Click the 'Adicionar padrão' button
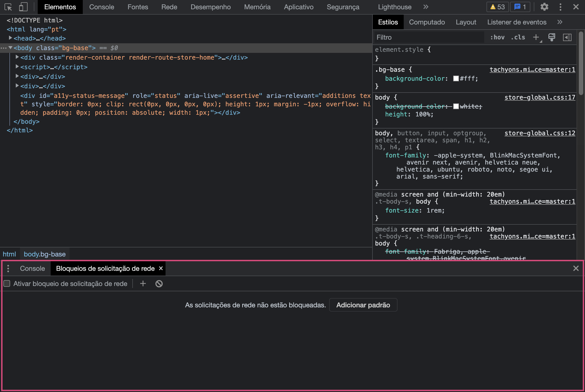 click(363, 305)
